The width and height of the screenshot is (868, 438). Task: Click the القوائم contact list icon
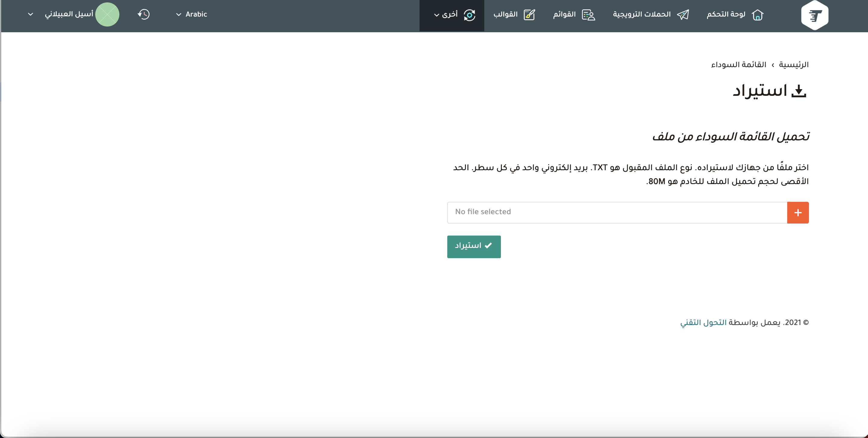(589, 15)
